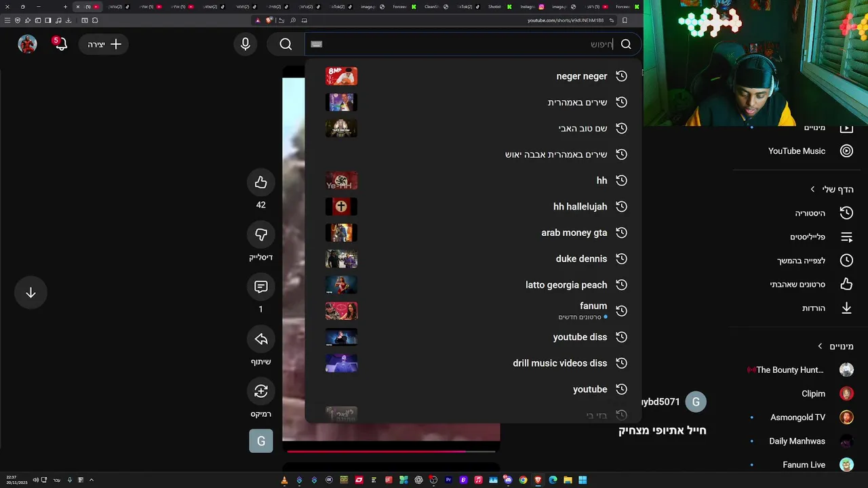Click thumbnail next to 'arab money gta'
This screenshot has width=868, height=488.
[x=341, y=232]
